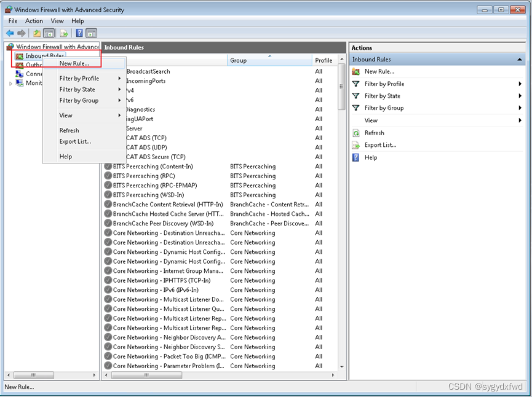Click the Filter by State funnel icon in Actions

[x=355, y=96]
